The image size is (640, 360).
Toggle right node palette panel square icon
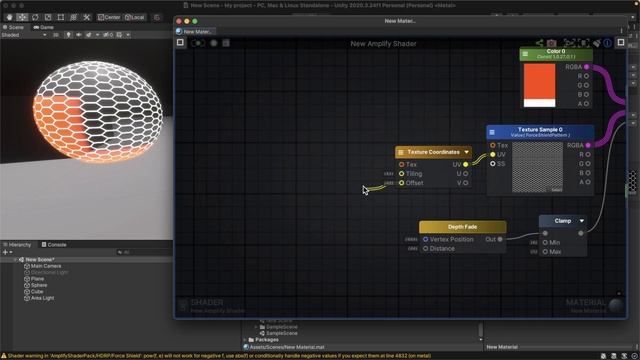tap(621, 42)
